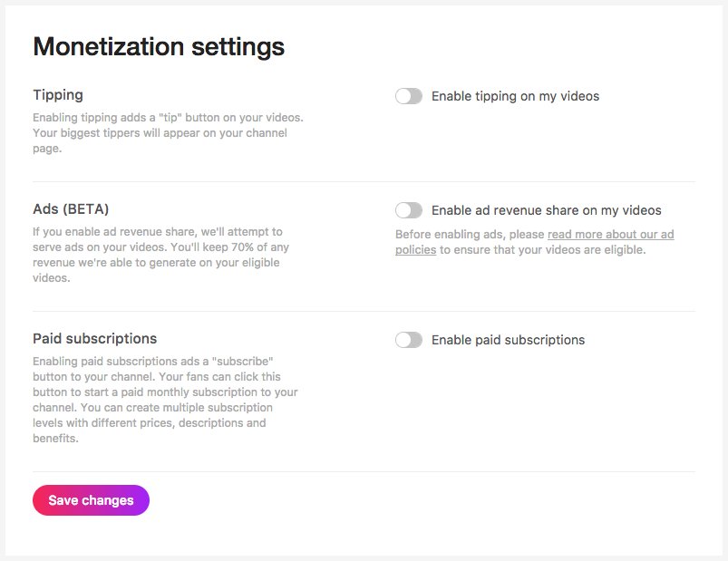Click 'to ensure that your videos are eligible' text

click(542, 250)
